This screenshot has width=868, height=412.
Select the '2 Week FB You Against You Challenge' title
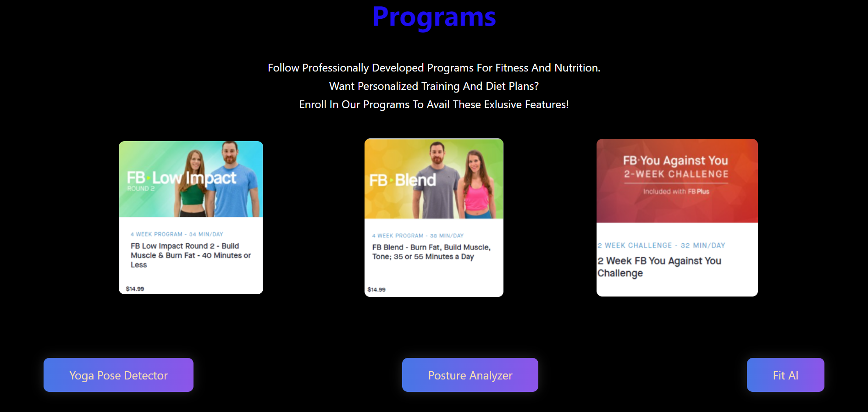(x=659, y=267)
